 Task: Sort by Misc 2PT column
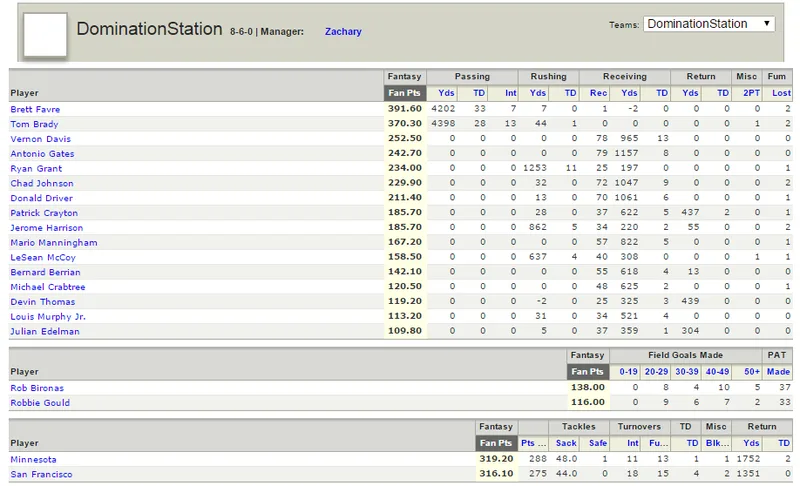tap(752, 93)
